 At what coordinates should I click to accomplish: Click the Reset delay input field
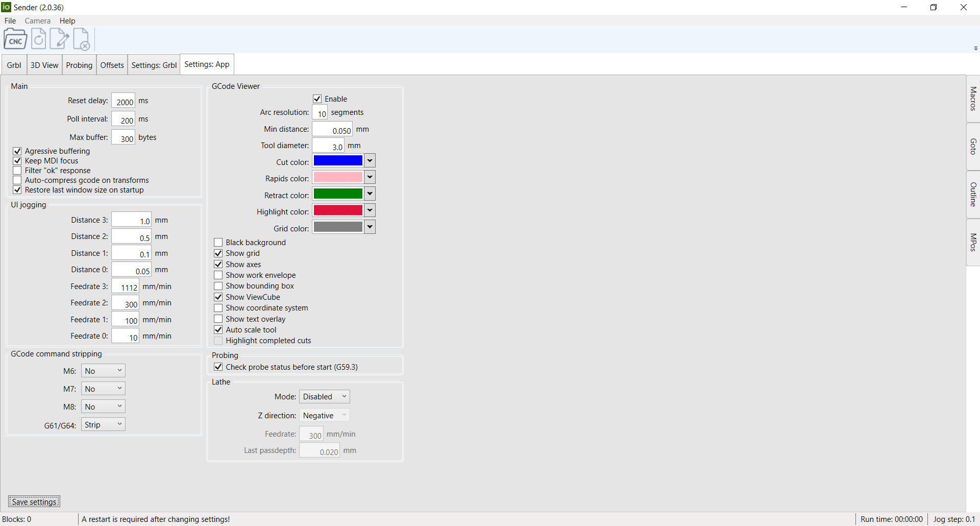click(x=124, y=101)
